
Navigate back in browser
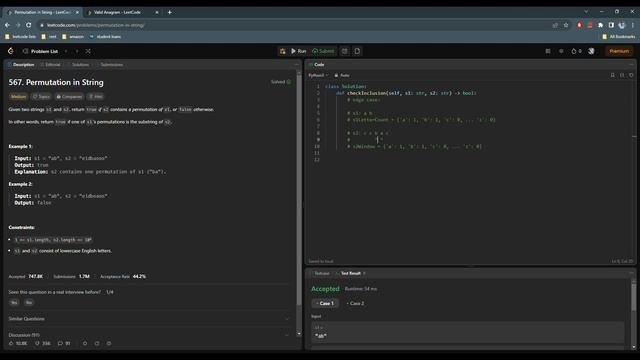(x=7, y=25)
